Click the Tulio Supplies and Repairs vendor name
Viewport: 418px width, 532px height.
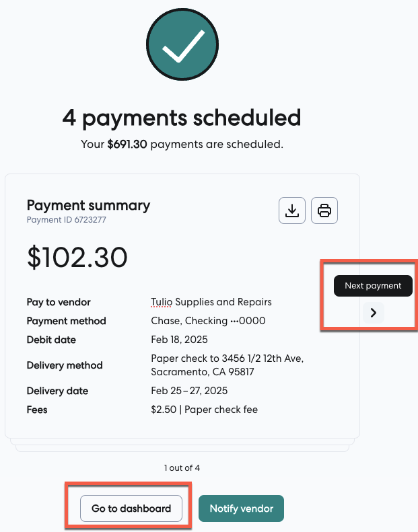coord(211,302)
